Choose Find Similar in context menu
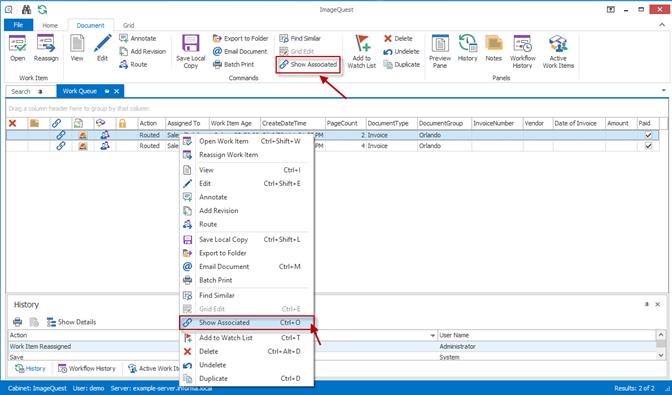 (x=246, y=295)
